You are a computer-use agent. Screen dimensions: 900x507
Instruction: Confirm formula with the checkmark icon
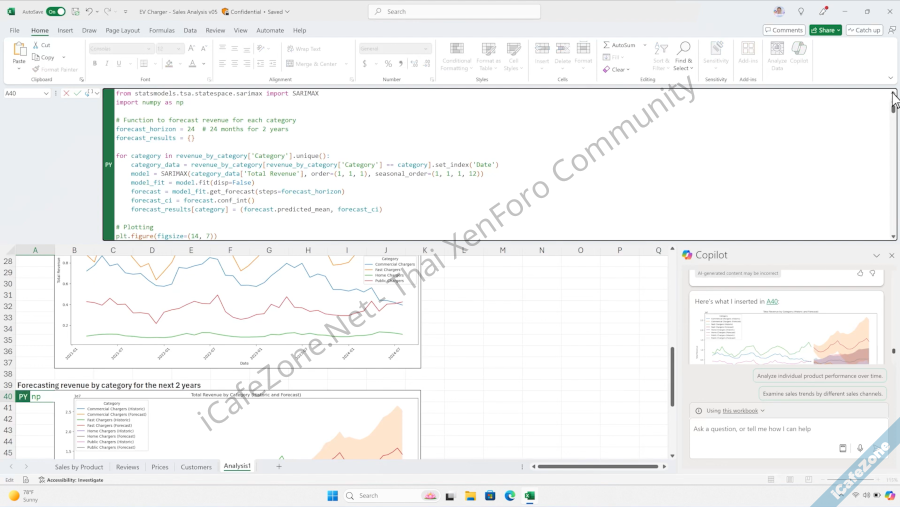(x=78, y=93)
